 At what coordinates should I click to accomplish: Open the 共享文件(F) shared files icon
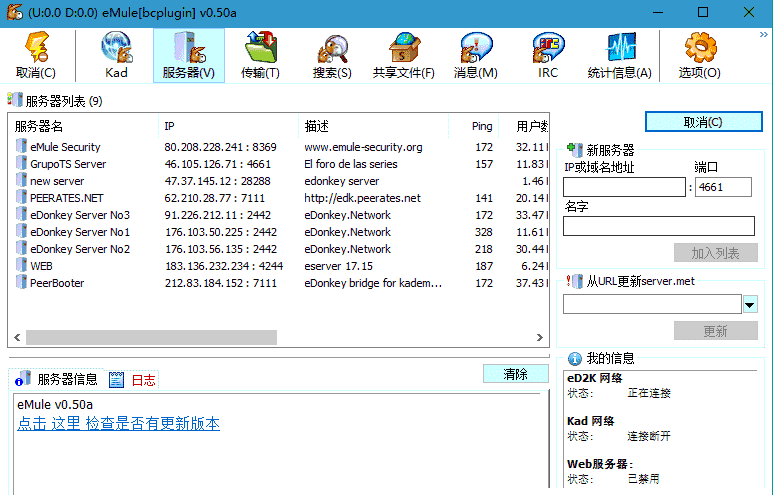click(x=404, y=47)
